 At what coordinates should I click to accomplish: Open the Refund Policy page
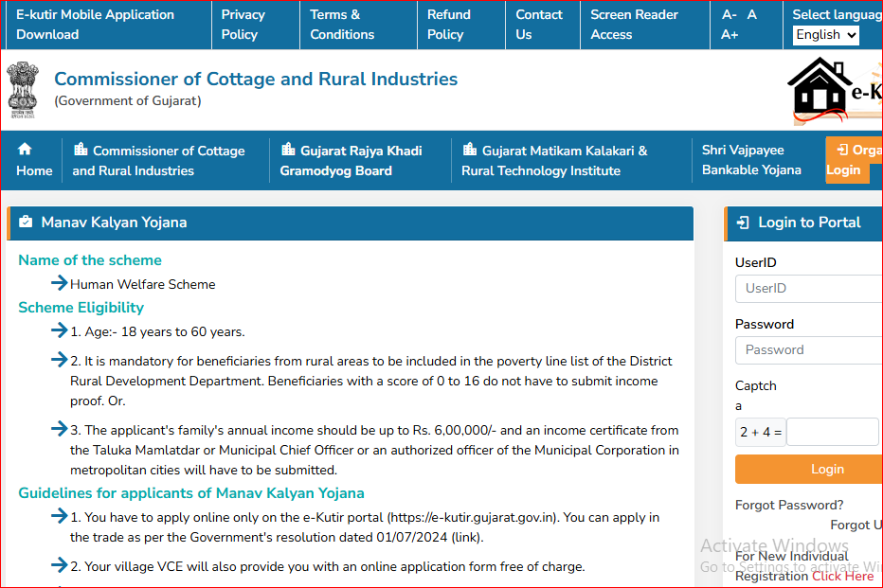point(449,25)
